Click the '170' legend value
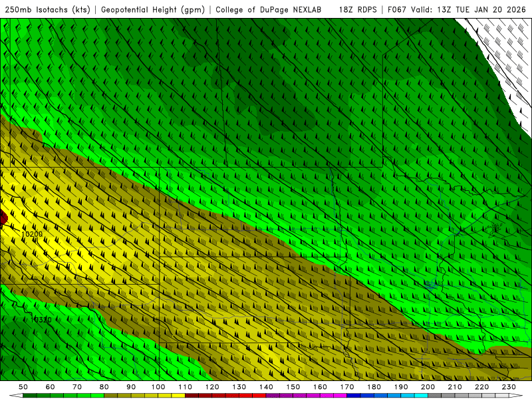Screen dimensions: 532x399 click(347, 387)
